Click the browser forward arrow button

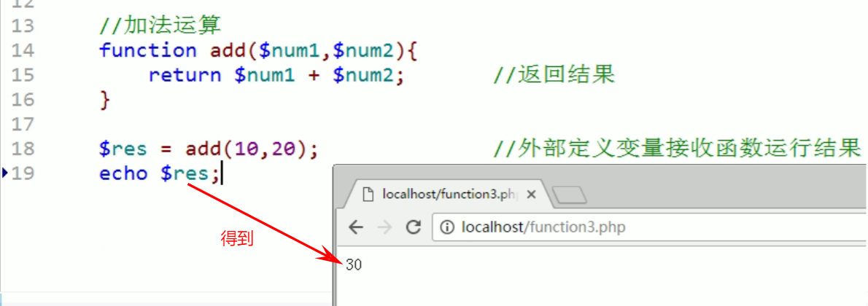pyautogui.click(x=384, y=227)
